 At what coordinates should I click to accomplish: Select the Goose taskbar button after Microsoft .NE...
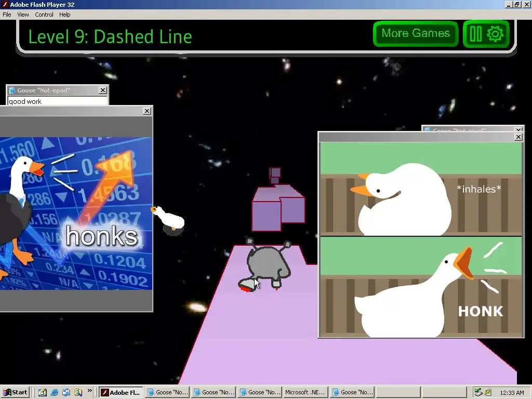point(352,393)
